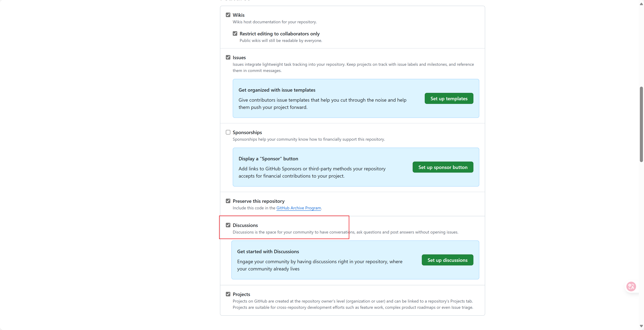Click the 'Discussions' label text
The height and width of the screenshot is (330, 644).
(245, 226)
